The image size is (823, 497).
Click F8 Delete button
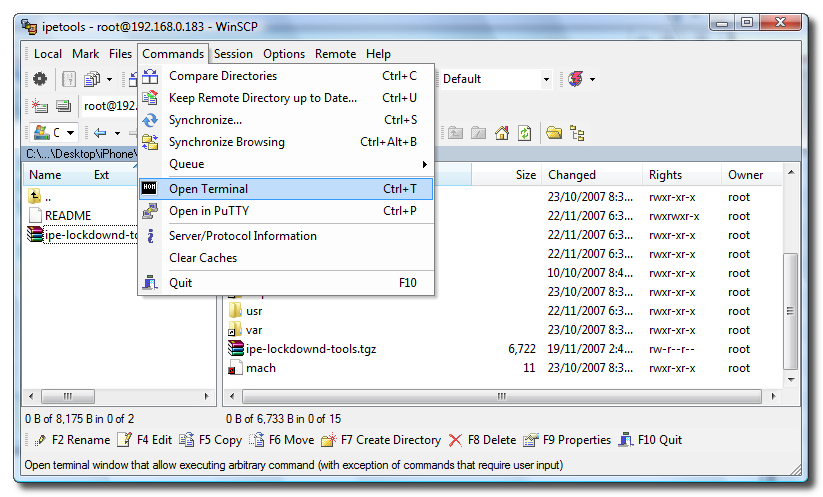click(x=482, y=440)
